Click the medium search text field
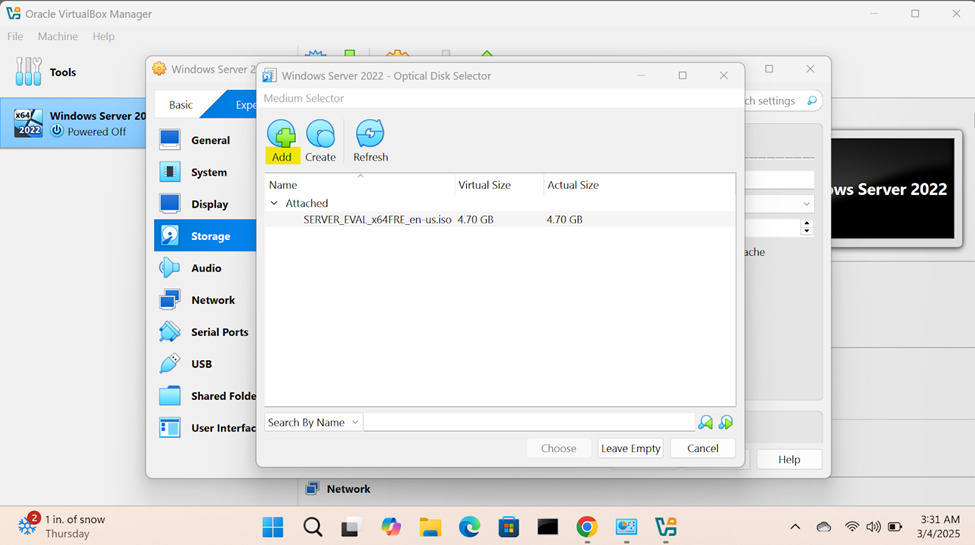Image resolution: width=975 pixels, height=545 pixels. (529, 422)
